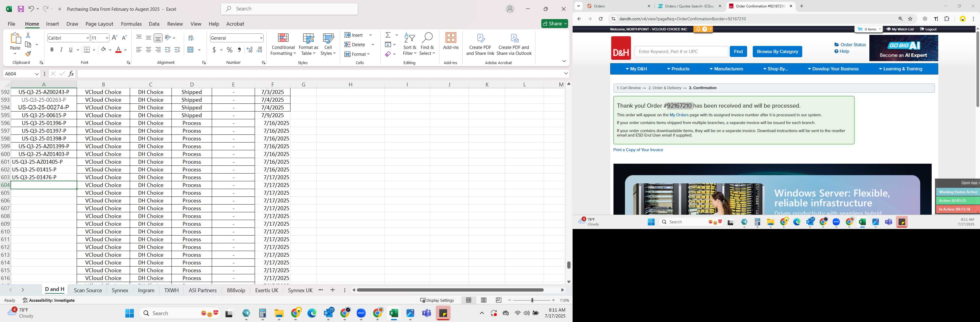Click the Cut scissors icon
The height and width of the screenshot is (322, 980).
(28, 35)
